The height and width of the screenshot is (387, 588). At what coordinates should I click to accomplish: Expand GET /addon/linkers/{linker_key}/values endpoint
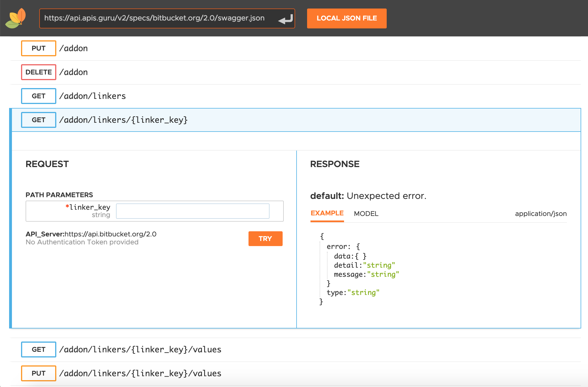click(x=140, y=349)
